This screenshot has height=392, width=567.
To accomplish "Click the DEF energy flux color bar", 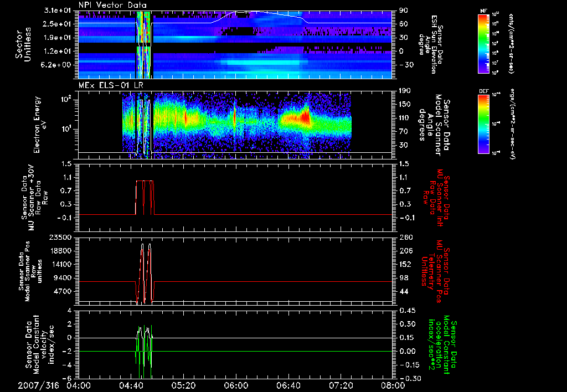I will [483, 124].
